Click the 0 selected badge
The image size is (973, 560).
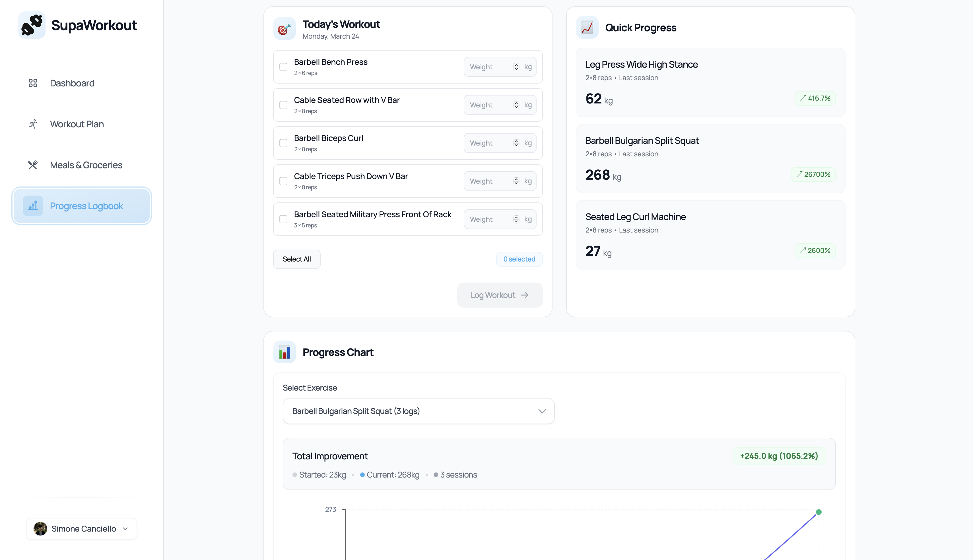click(519, 259)
